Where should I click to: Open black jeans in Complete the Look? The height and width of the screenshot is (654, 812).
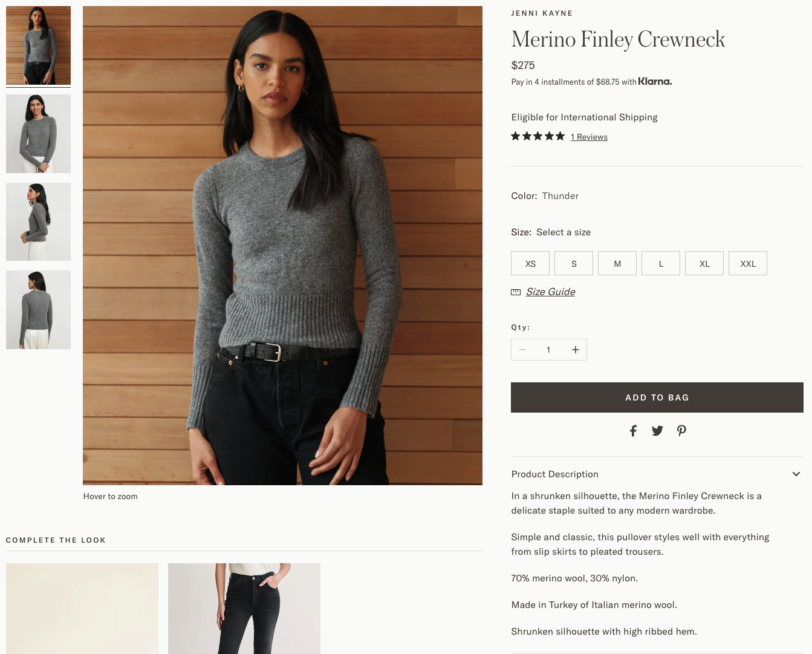[x=244, y=609]
